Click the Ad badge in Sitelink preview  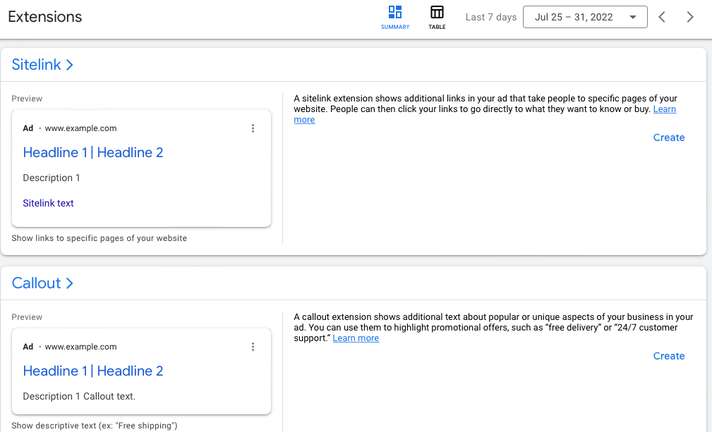[x=28, y=129]
